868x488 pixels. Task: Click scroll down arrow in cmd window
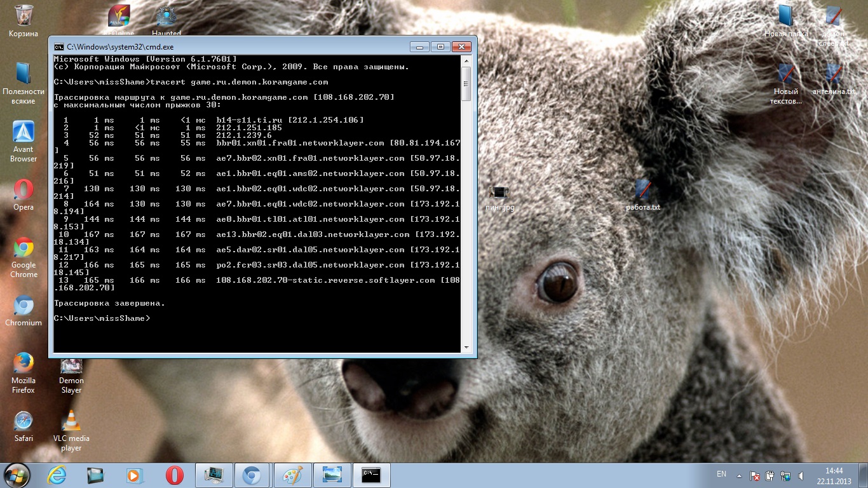click(x=466, y=347)
